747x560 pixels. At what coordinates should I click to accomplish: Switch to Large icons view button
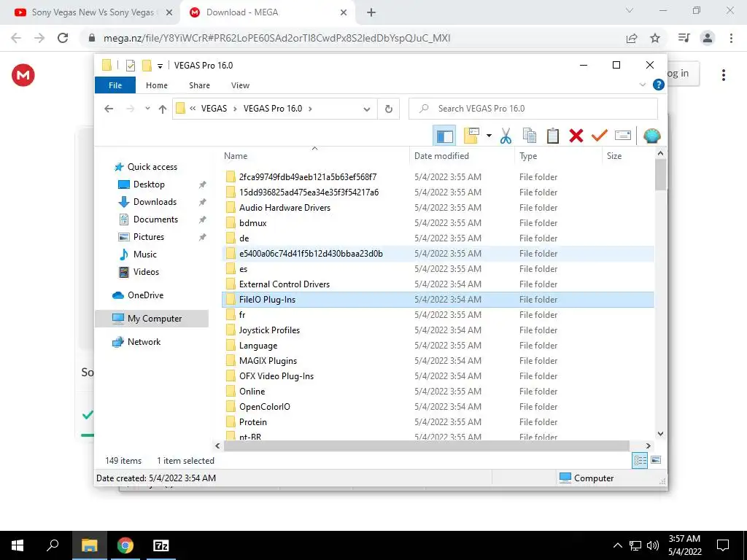(x=656, y=460)
